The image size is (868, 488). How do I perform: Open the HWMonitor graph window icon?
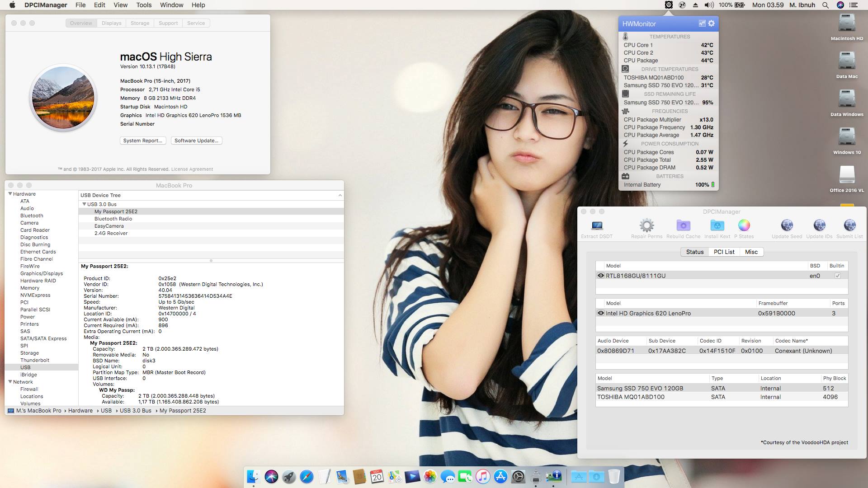(702, 23)
